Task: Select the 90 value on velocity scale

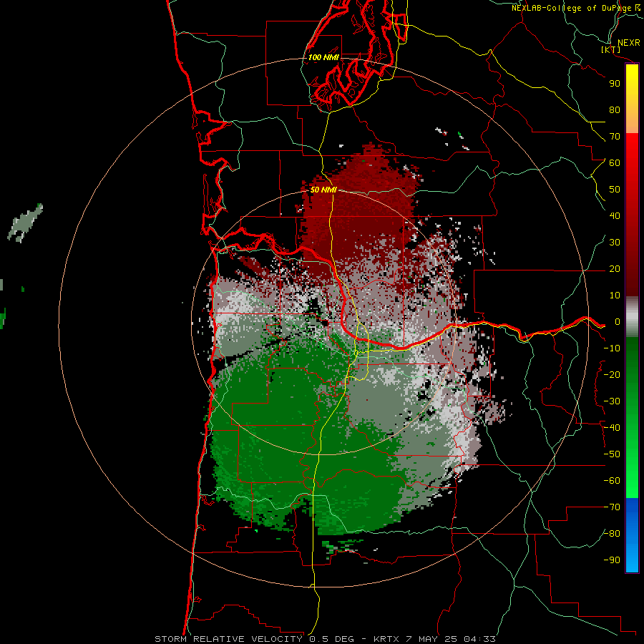Action: (x=615, y=84)
